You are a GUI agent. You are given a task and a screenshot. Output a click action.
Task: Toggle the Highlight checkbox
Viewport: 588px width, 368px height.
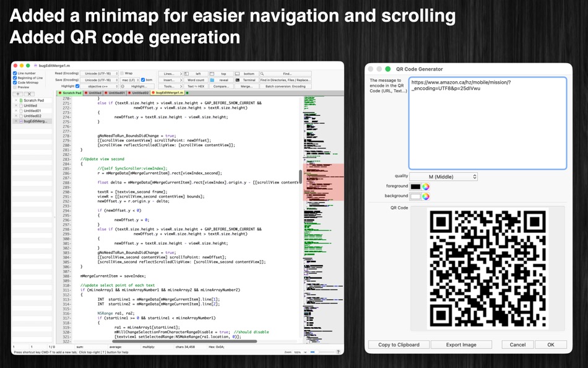coord(77,86)
